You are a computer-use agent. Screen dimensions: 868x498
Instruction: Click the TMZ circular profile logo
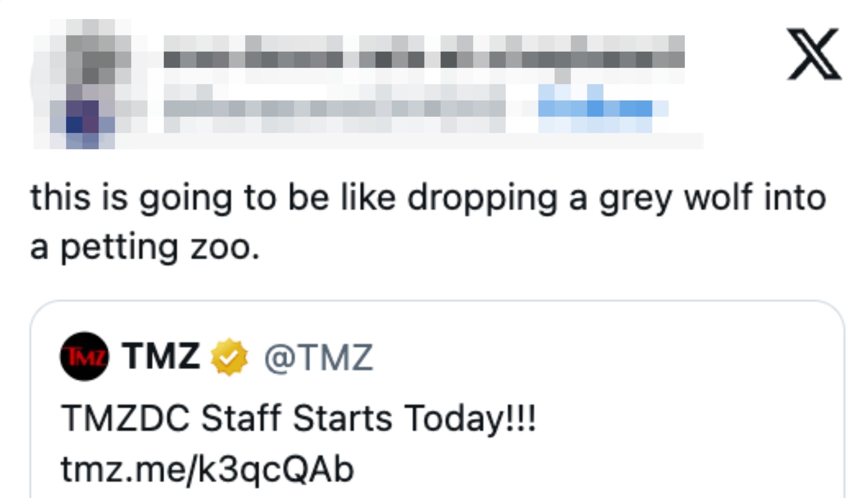click(x=84, y=356)
